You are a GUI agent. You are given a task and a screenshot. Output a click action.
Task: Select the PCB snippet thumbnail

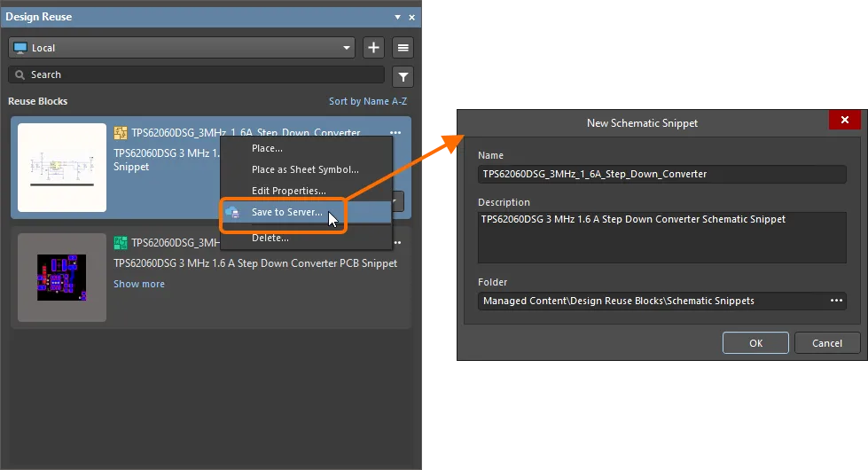pyautogui.click(x=62, y=278)
